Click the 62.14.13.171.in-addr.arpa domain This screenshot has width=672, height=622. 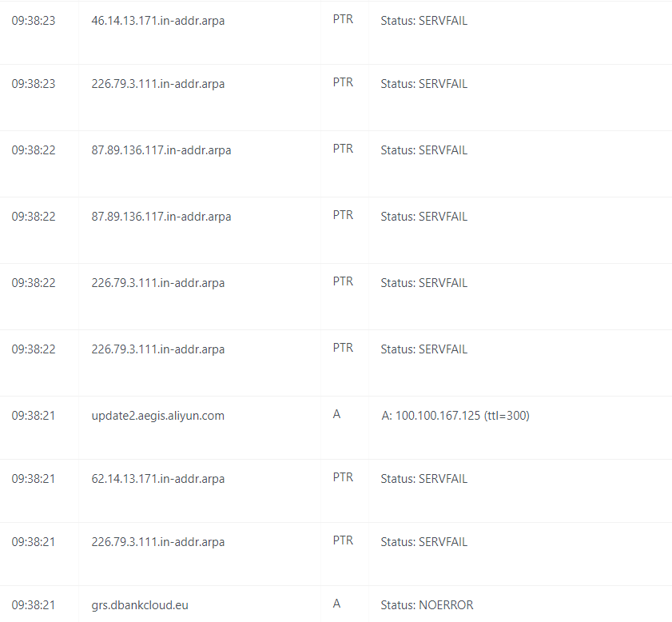(157, 478)
